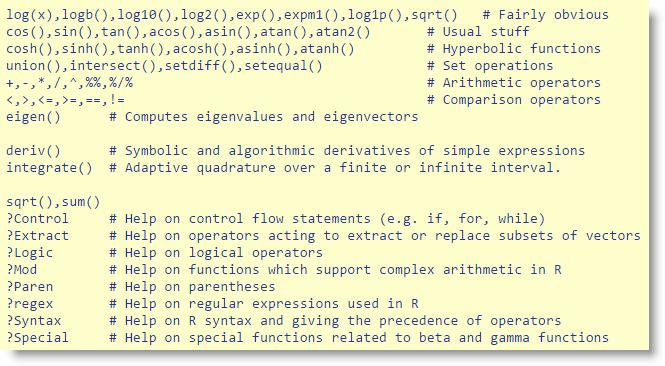Select the eigen() function name

point(34,117)
